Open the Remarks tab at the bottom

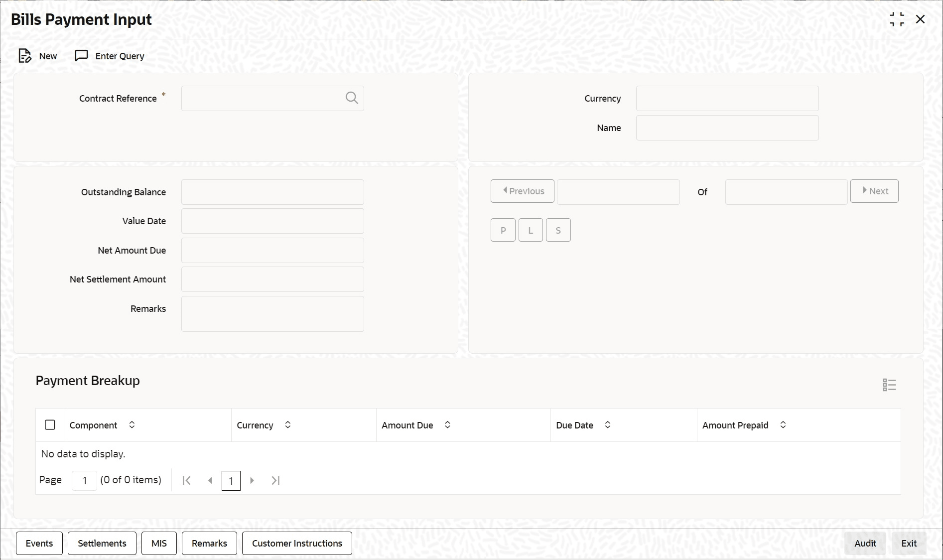click(209, 543)
